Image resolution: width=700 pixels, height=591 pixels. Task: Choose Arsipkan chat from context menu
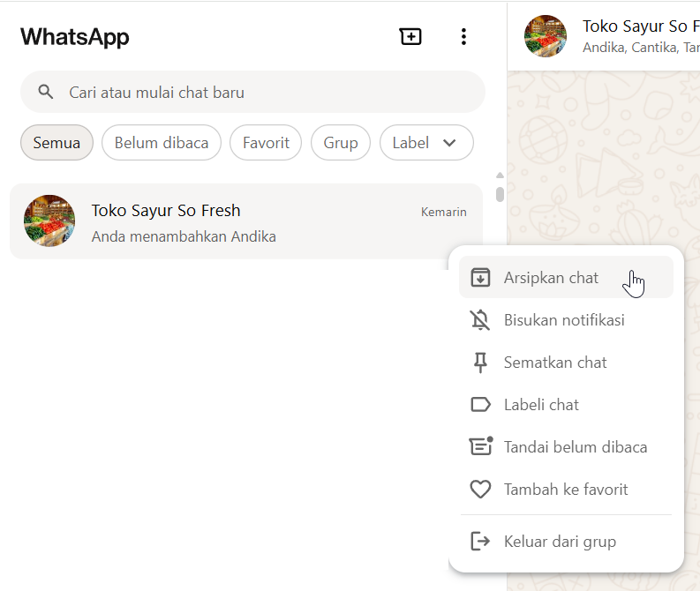[x=551, y=278]
